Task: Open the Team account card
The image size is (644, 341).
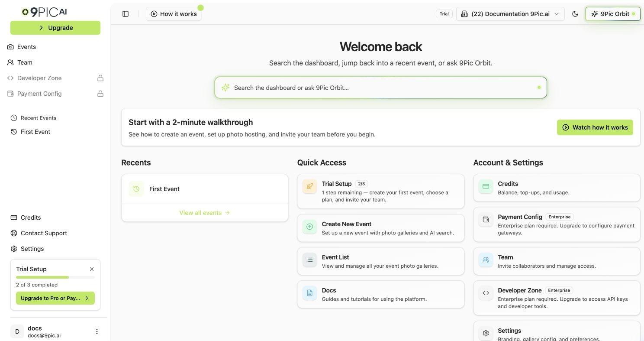Action: coord(557,261)
